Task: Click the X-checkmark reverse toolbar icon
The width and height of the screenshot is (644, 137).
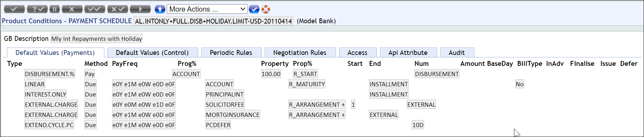Action: [117, 9]
